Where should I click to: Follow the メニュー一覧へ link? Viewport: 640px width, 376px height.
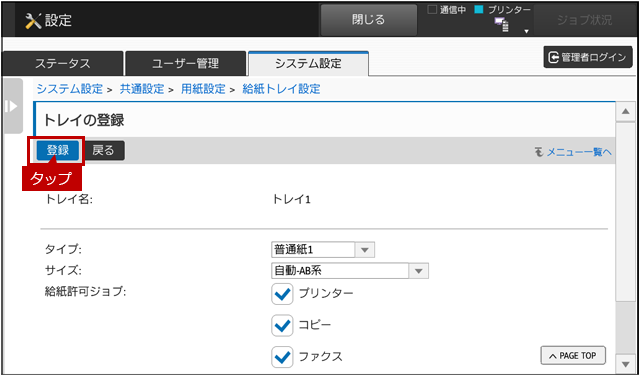[579, 152]
